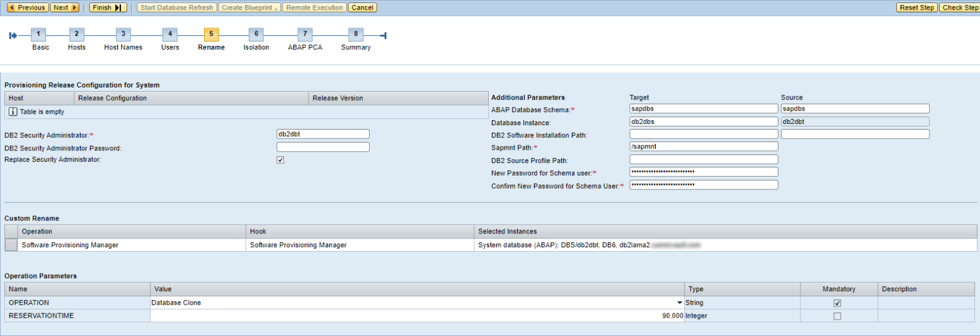The height and width of the screenshot is (336, 980).
Task: Jump to roadmap step 4 Users
Action: [x=169, y=35]
